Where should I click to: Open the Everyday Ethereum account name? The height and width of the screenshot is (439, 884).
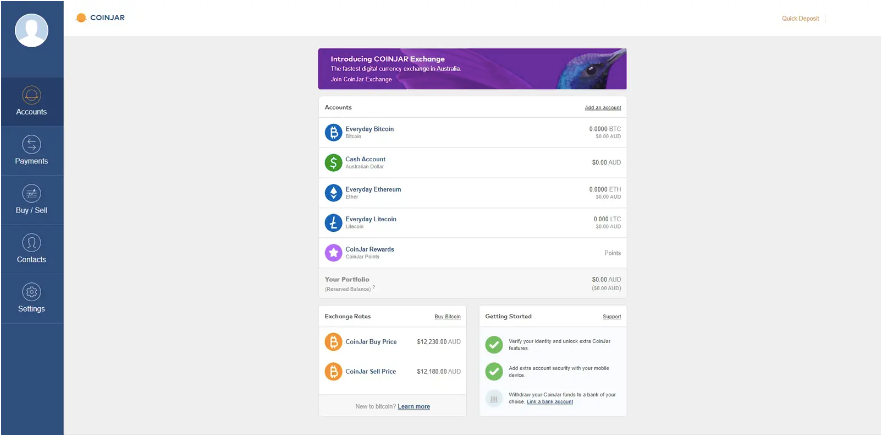point(373,189)
